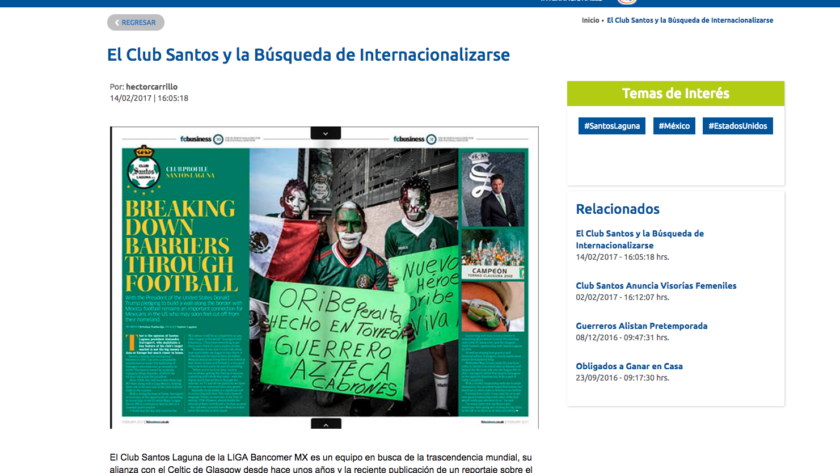This screenshot has height=473, width=840.
Task: Select the #SantosLaguna topic tag
Action: click(611, 126)
